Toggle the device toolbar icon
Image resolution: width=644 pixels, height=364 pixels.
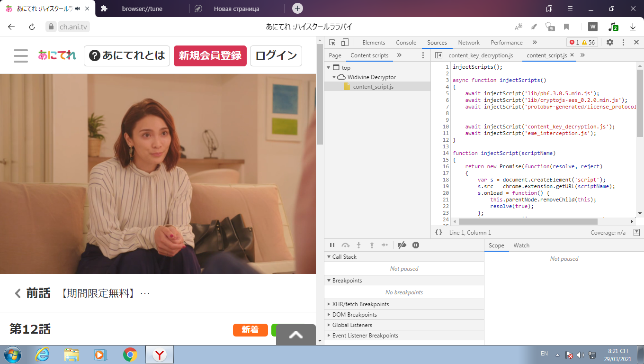345,42
